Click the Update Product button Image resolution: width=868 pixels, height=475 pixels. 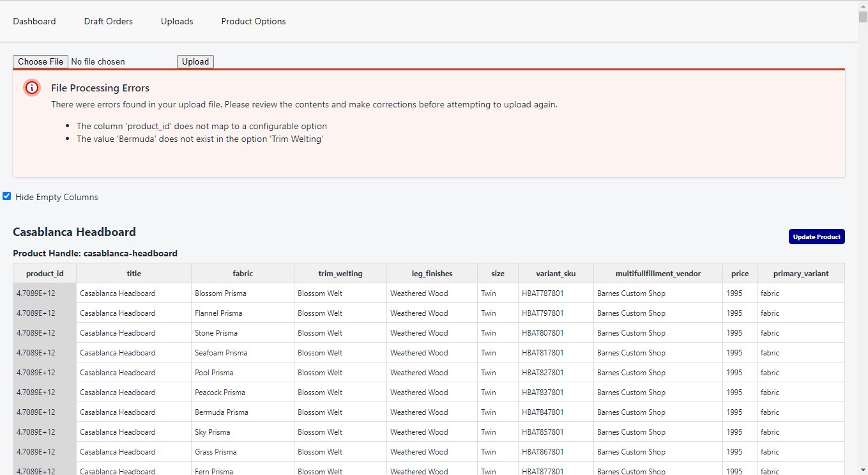tap(816, 237)
